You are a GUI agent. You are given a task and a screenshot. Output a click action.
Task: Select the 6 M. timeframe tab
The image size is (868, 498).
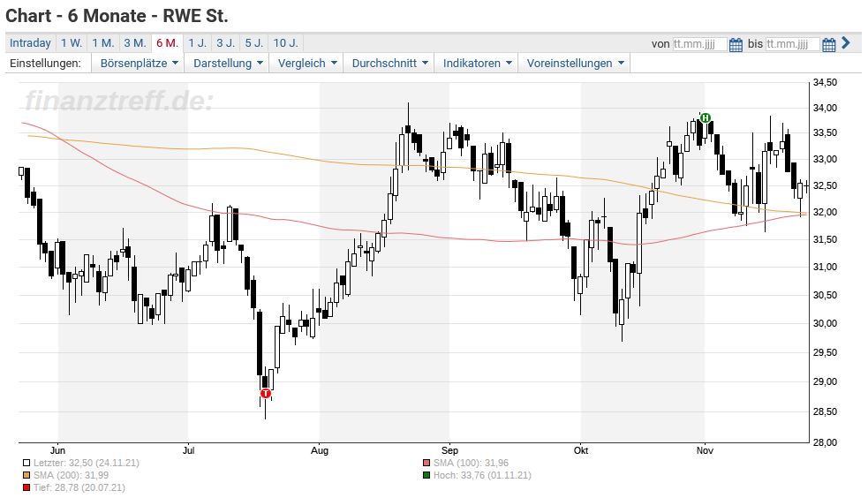click(x=167, y=43)
